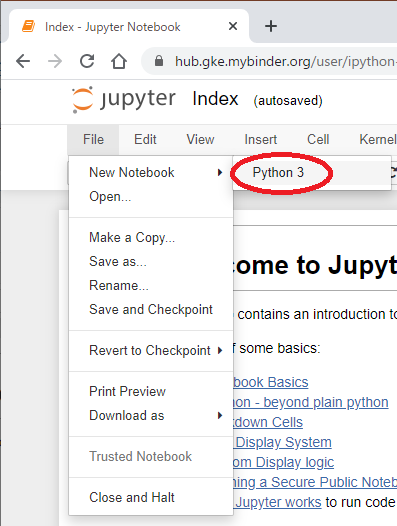Open the Cell menu
Viewport: 397px width, 526px height.
(x=318, y=140)
